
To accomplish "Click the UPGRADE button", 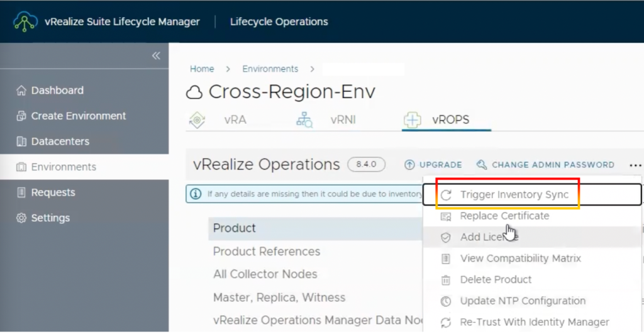I will (433, 165).
